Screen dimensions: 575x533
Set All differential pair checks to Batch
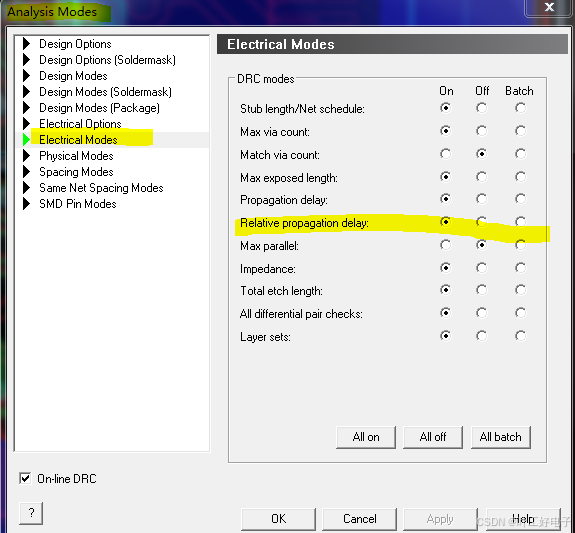click(520, 313)
